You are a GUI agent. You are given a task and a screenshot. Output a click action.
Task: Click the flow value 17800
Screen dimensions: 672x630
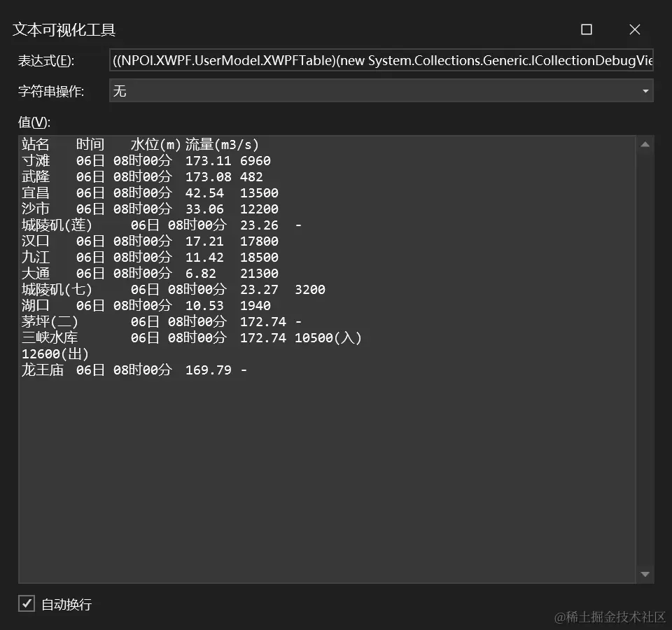coord(259,241)
